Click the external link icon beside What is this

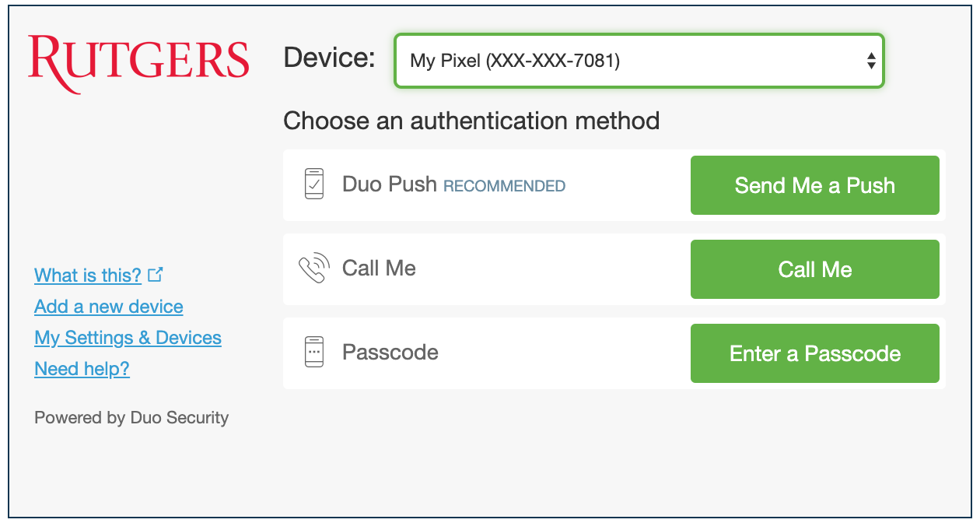pos(156,273)
